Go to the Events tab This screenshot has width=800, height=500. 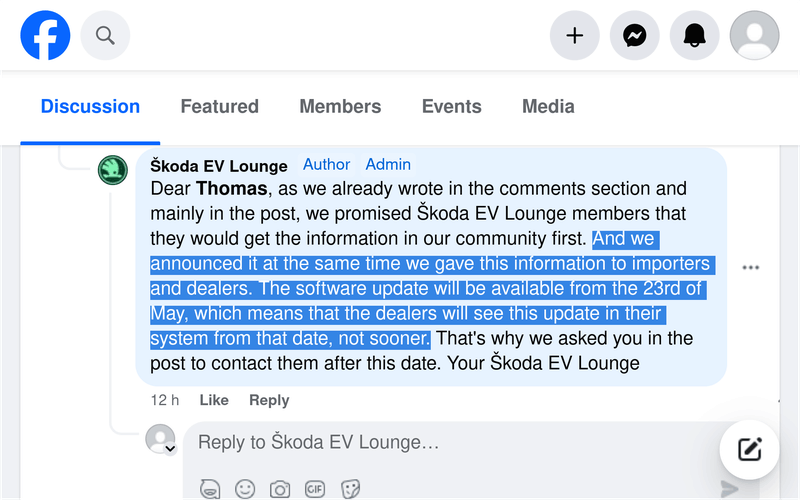click(451, 106)
